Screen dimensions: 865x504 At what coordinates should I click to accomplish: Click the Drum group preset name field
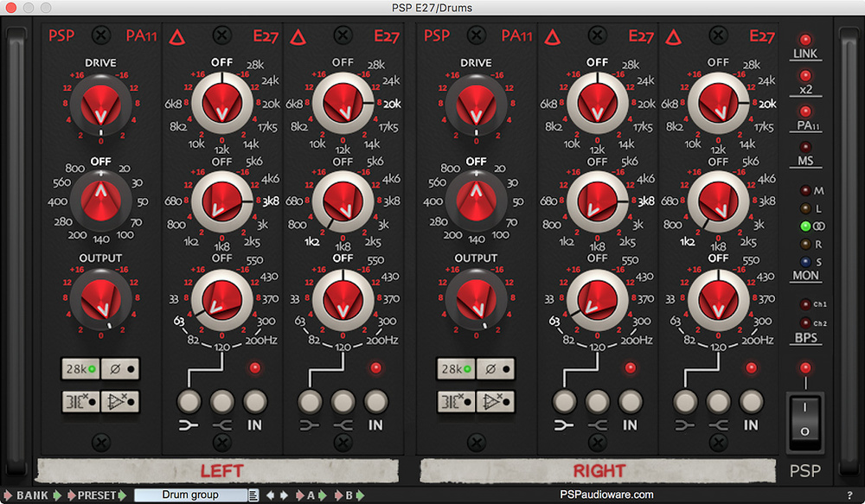[x=190, y=495]
